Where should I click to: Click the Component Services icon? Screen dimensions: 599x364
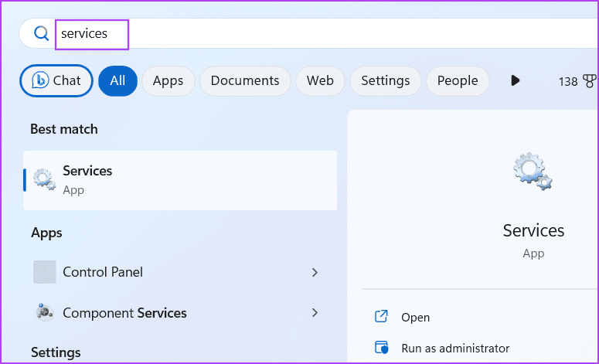point(45,312)
